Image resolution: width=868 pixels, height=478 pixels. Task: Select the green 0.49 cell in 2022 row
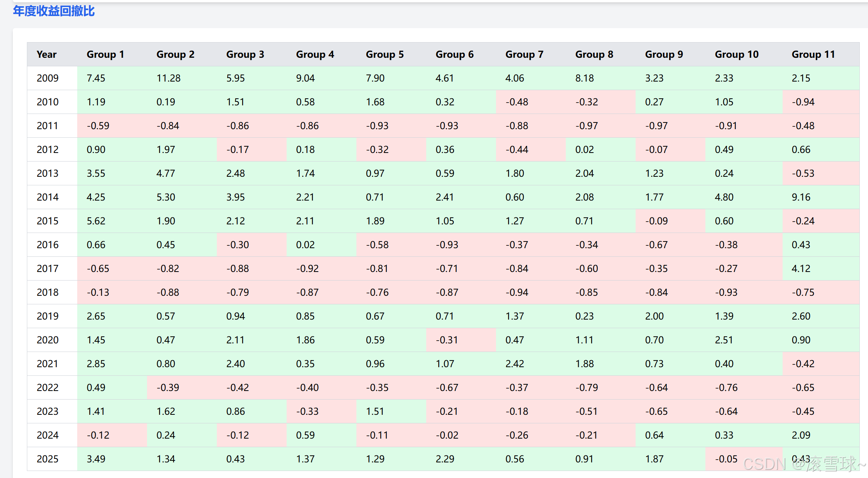point(96,387)
